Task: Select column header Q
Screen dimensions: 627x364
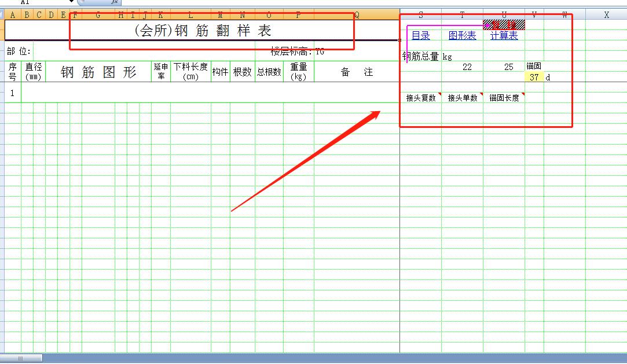Action: (x=357, y=15)
